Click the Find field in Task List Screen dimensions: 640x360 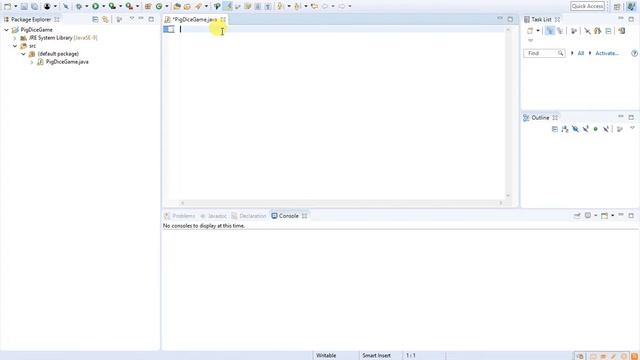tap(544, 53)
